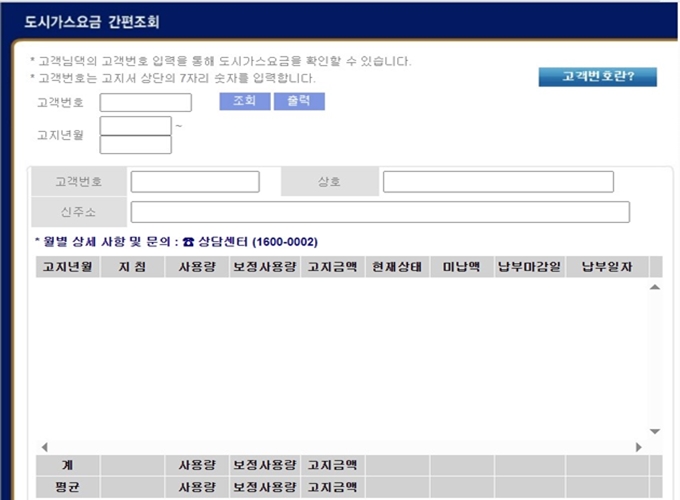Click 사용량 cell in the 계 row
This screenshot has height=500, width=680.
(197, 465)
